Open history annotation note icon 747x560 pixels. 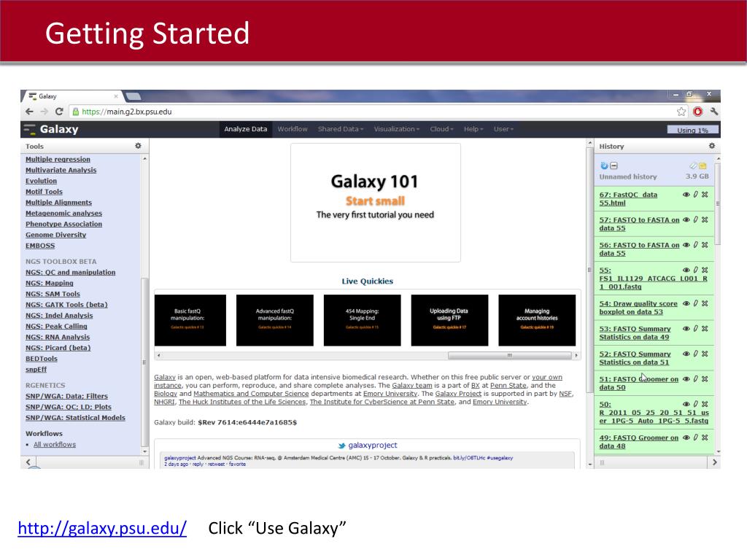[703, 166]
